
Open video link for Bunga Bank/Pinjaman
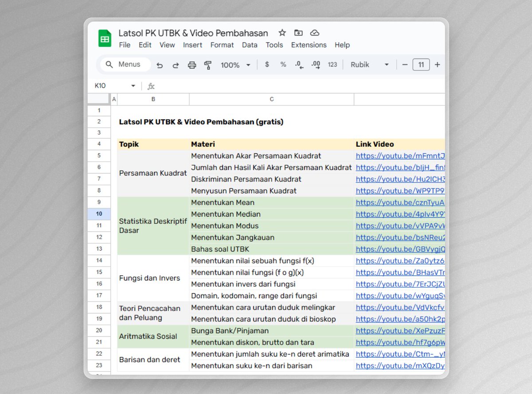pos(400,331)
